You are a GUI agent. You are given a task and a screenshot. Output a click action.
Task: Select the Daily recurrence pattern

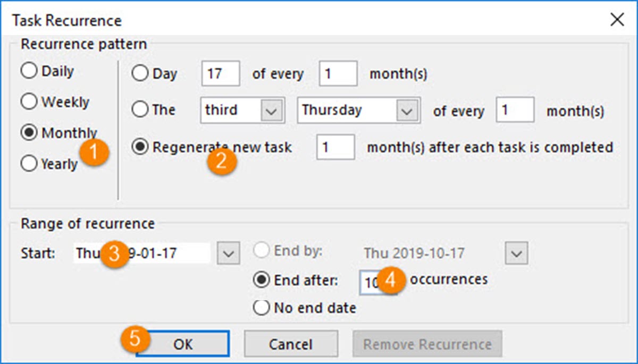(29, 71)
